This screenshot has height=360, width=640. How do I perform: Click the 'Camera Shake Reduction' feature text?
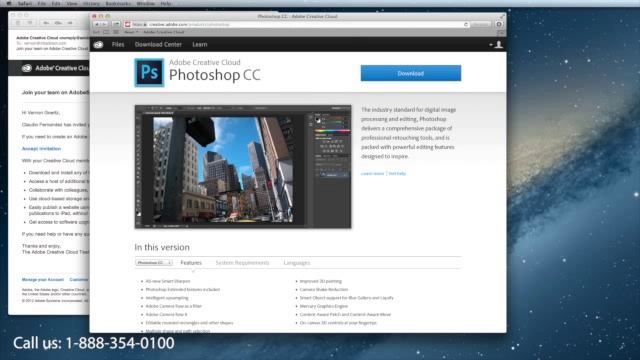[324, 289]
